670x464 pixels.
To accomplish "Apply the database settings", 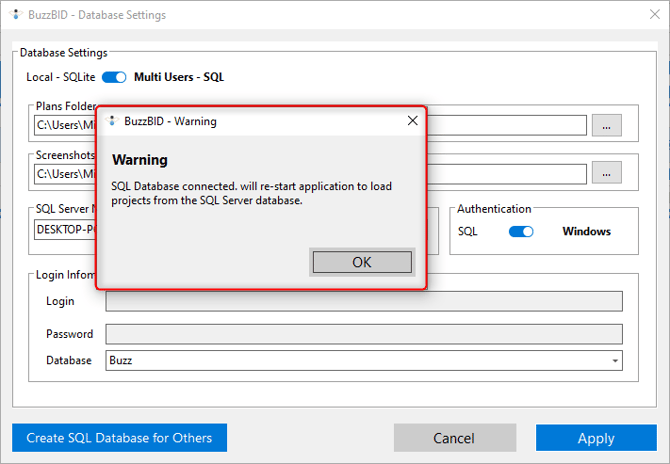I will (x=596, y=438).
